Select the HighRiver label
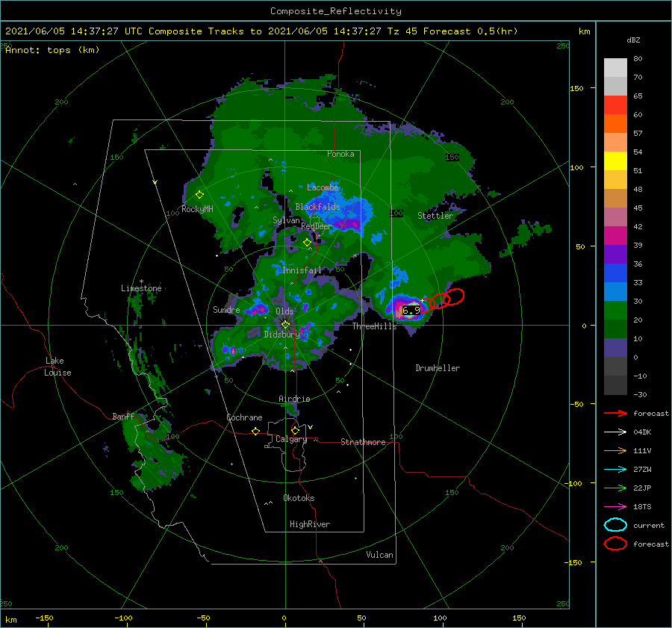This screenshot has width=672, height=628. [310, 524]
